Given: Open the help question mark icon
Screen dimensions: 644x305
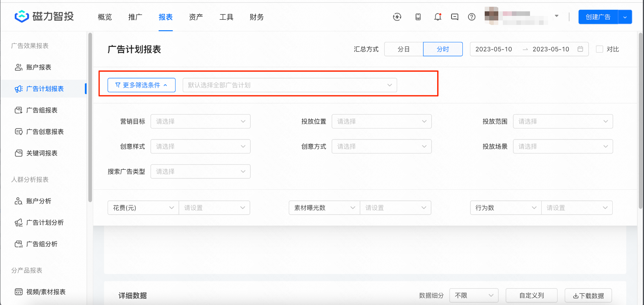Looking at the screenshot, I should tap(472, 17).
